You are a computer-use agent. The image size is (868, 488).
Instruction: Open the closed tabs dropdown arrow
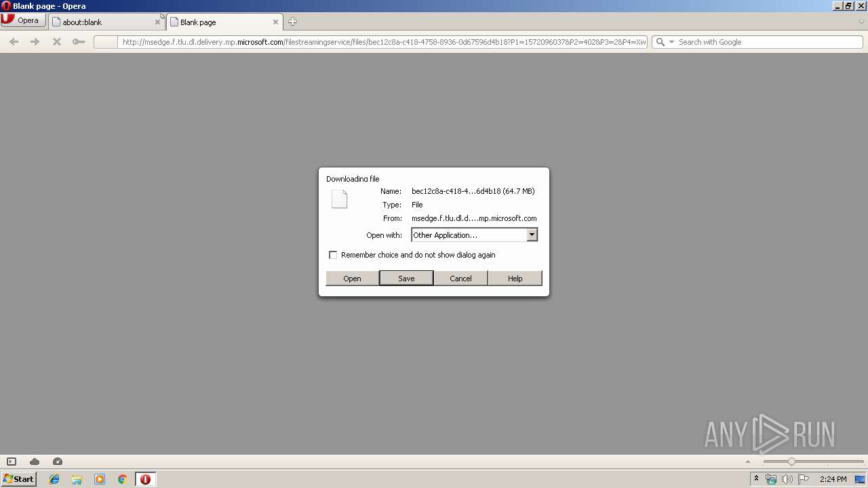coord(861,22)
